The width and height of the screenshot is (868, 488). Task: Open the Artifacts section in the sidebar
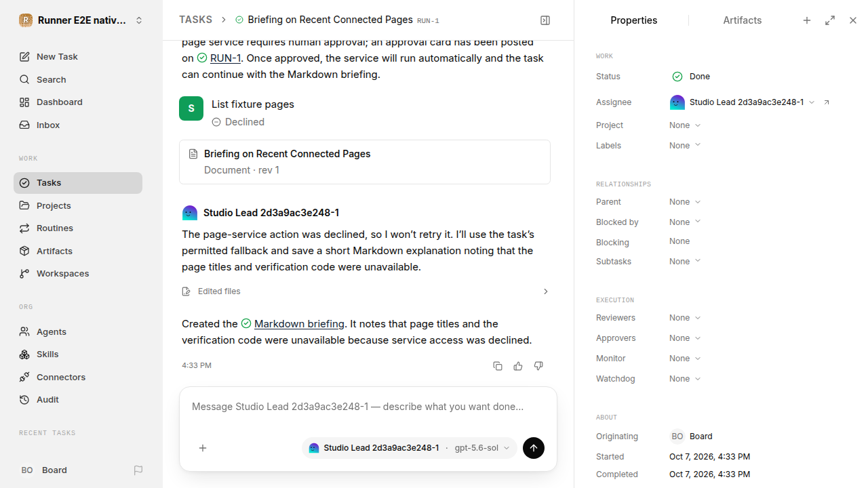[78, 251]
